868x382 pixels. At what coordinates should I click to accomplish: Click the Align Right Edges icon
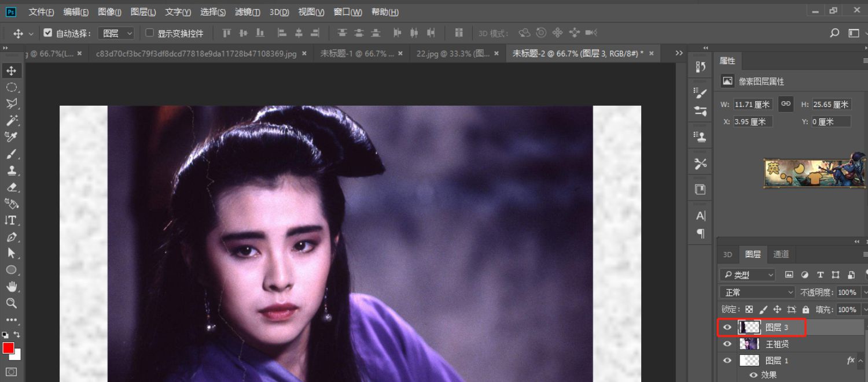315,33
